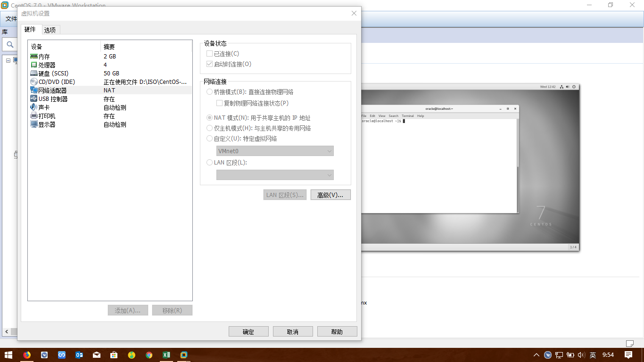Click the 摘要 column header
The width and height of the screenshot is (644, 362).
coord(146,46)
